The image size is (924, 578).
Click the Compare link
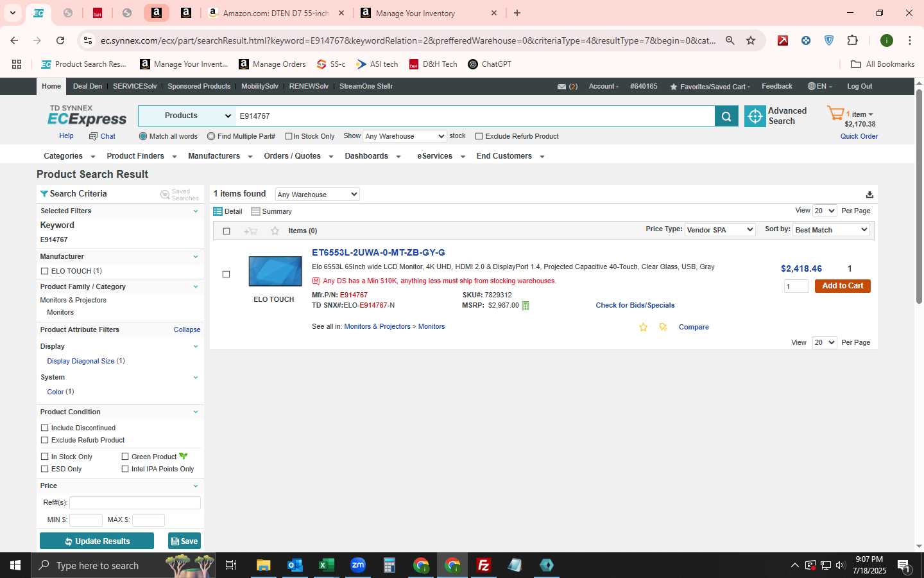pyautogui.click(x=694, y=328)
